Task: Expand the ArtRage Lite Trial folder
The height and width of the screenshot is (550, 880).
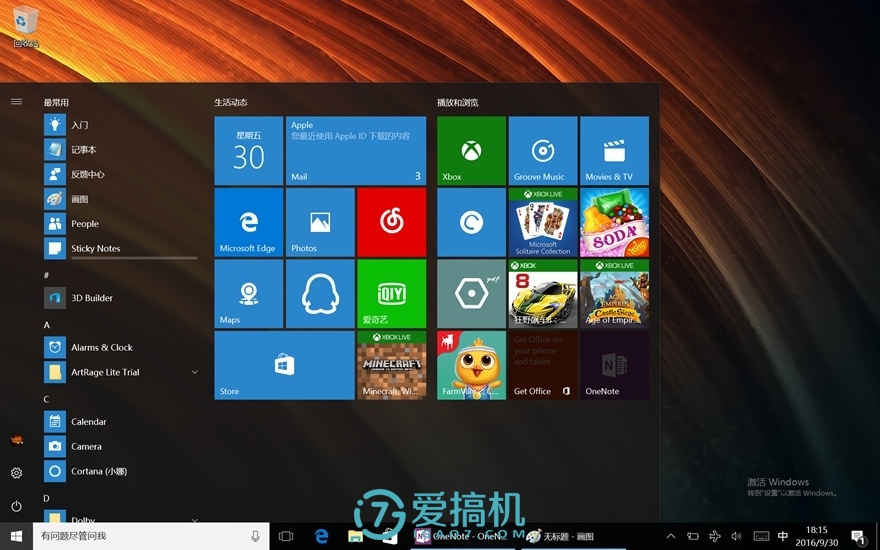Action: pyautogui.click(x=194, y=372)
